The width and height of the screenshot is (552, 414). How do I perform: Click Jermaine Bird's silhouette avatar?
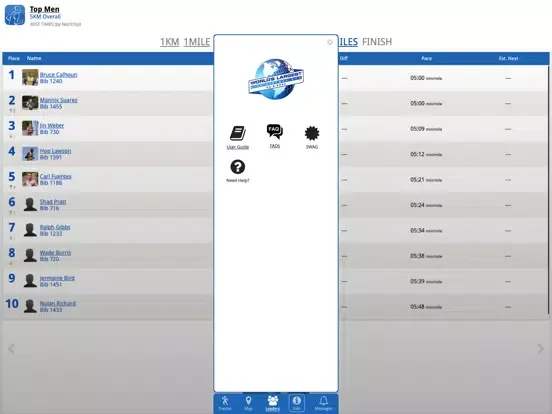[30, 281]
